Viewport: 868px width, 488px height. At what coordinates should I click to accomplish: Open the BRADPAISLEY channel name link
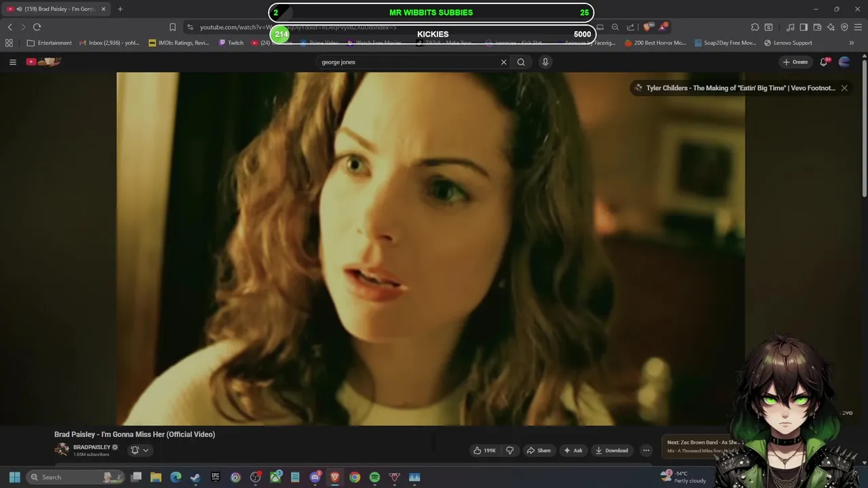(92, 447)
